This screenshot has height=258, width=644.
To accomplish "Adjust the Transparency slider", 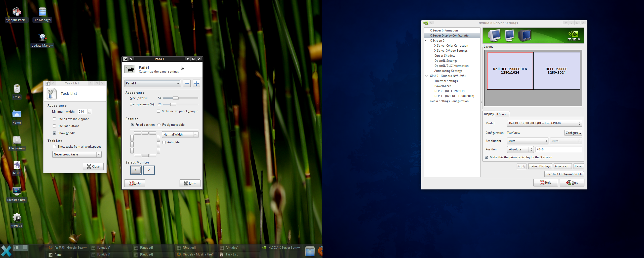I will point(173,104).
